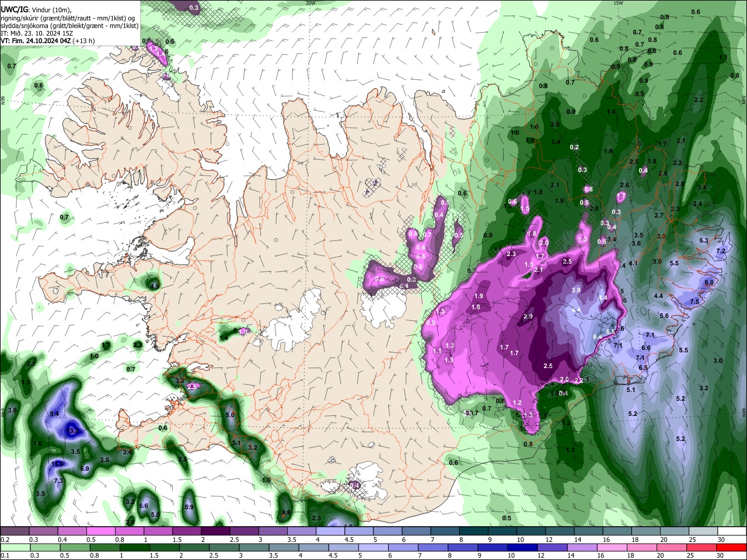This screenshot has width=747, height=560.
Task: Click the 5.3 precipitation value
Action: (704, 240)
